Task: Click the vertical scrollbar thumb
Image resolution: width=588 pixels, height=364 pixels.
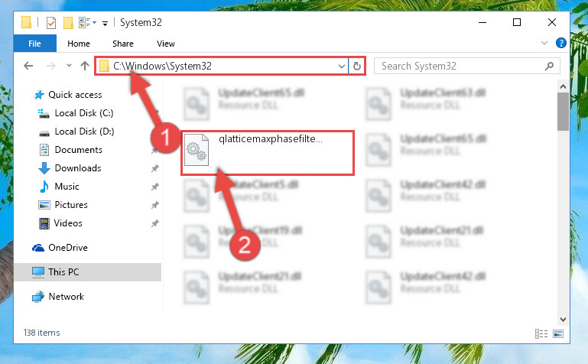Action: click(563, 112)
